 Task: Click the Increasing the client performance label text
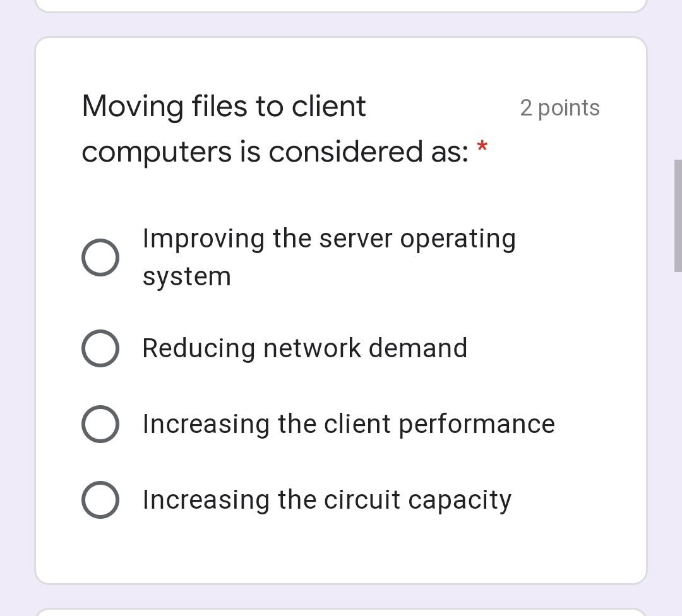[348, 423]
